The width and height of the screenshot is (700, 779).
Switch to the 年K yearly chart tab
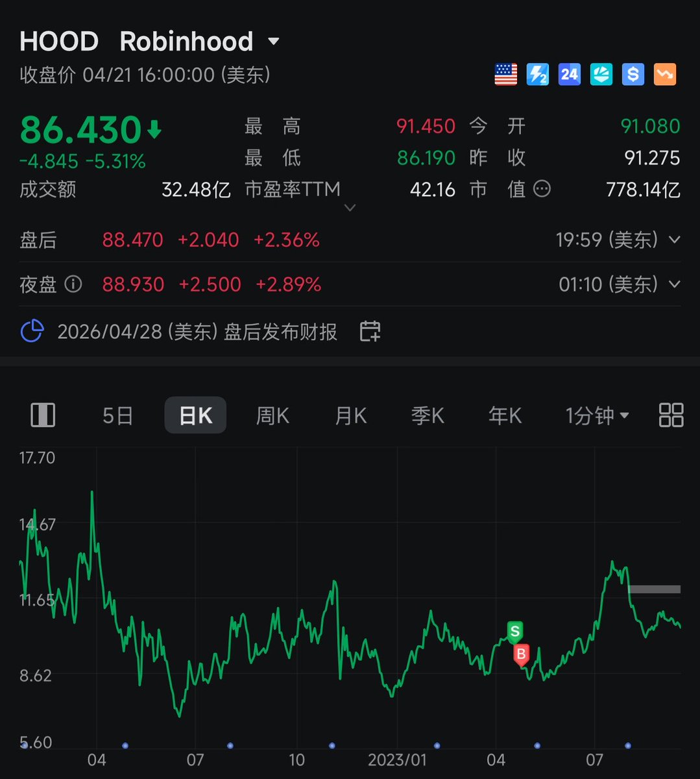tap(505, 415)
